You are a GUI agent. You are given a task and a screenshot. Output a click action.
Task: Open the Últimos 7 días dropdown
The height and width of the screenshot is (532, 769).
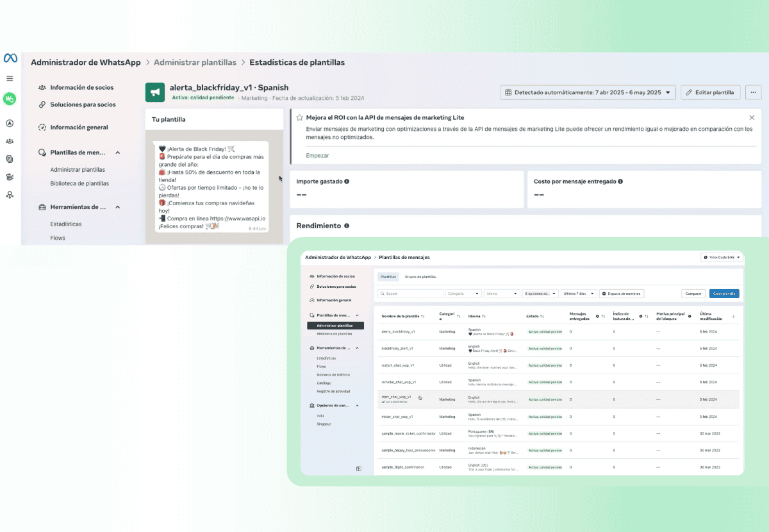579,294
